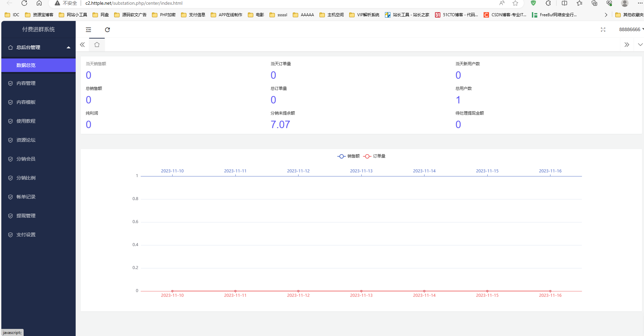
Task: Reload the page with the browser refresh button
Action: click(x=24, y=3)
